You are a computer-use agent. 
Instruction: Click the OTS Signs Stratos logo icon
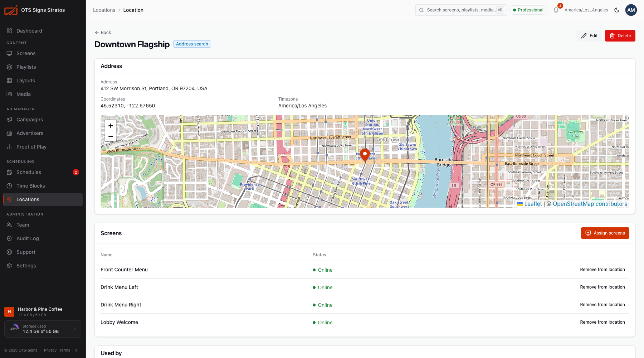(x=11, y=10)
